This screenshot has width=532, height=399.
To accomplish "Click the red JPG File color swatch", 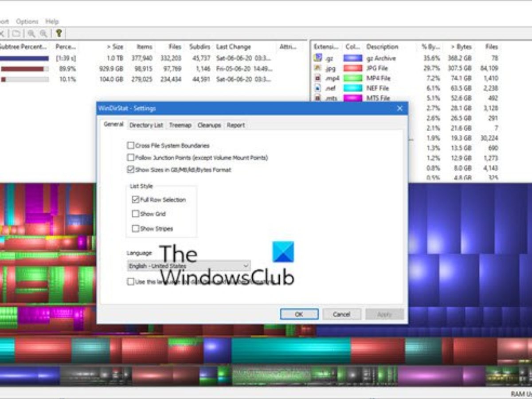I will [x=353, y=68].
